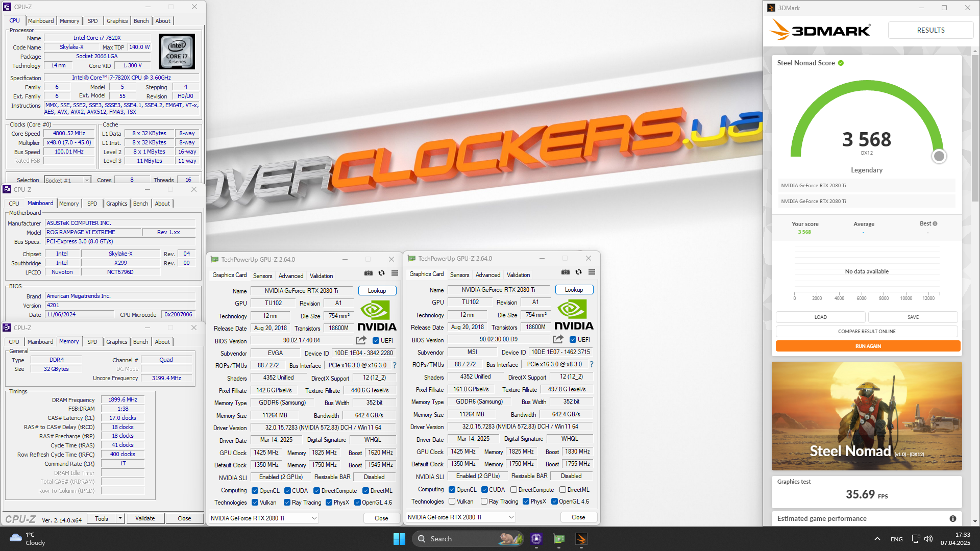Open GPU selection dropdown in right GPU-Z
This screenshot has width=980, height=551.
coord(461,517)
